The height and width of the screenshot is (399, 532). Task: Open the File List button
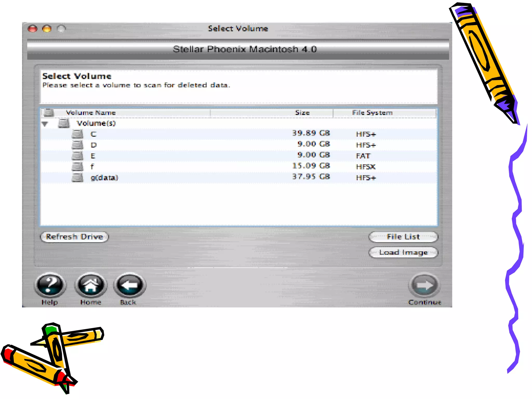pos(403,237)
